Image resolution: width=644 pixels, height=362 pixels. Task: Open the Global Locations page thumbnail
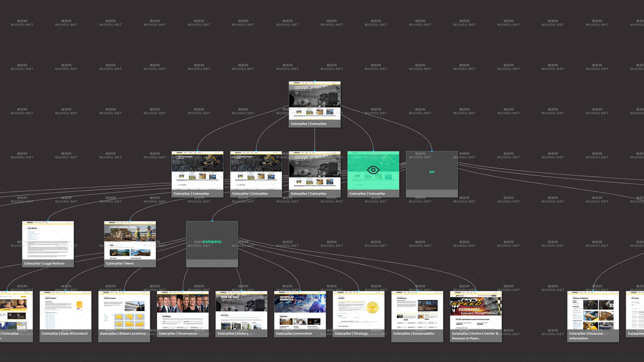pyautogui.click(x=124, y=311)
